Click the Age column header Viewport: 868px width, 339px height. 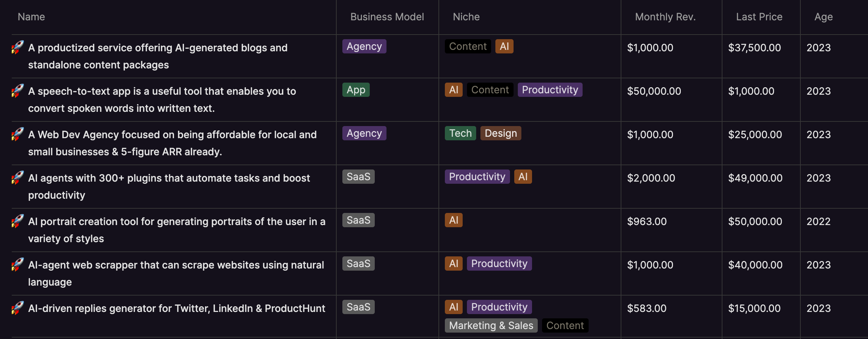[824, 17]
